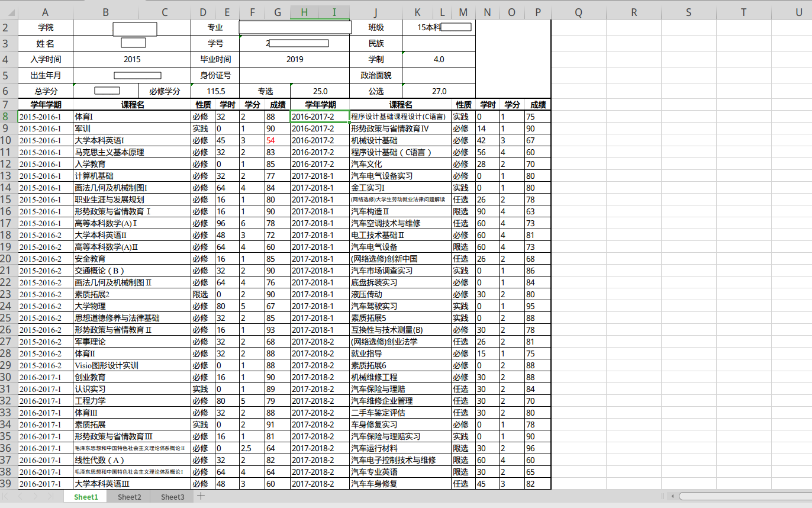Click the 专业 label cell

coord(215,27)
